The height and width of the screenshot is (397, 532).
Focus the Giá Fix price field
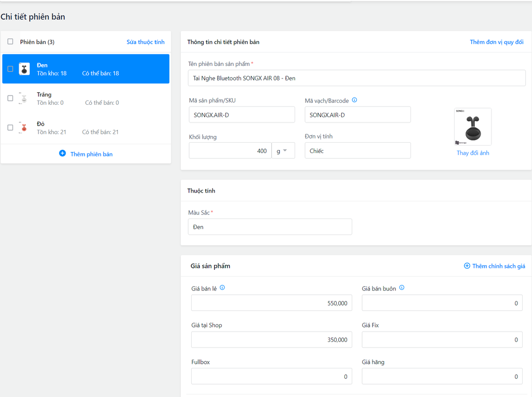(442, 339)
